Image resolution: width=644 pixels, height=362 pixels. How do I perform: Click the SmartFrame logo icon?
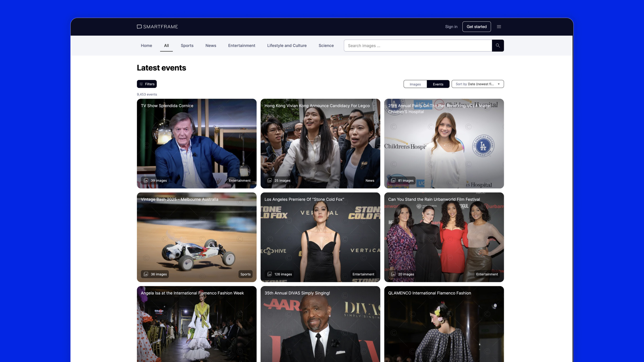(139, 27)
